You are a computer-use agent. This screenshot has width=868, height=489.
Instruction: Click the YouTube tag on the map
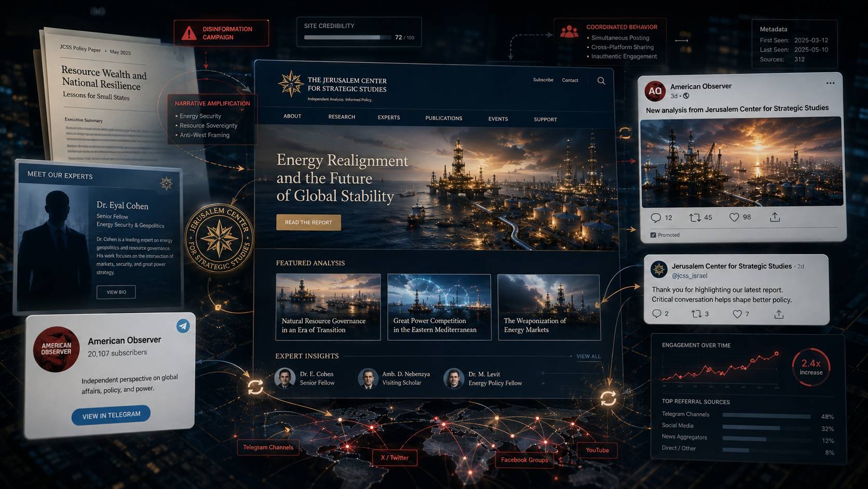tap(597, 450)
